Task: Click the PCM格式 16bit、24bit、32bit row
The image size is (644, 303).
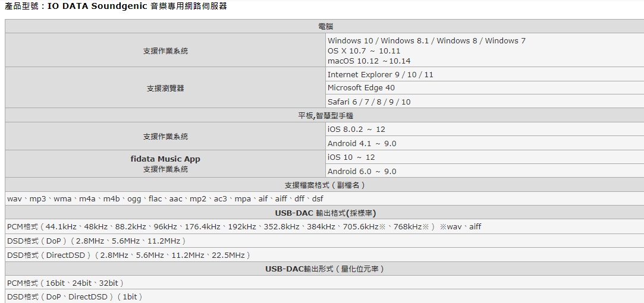Action: click(x=65, y=283)
